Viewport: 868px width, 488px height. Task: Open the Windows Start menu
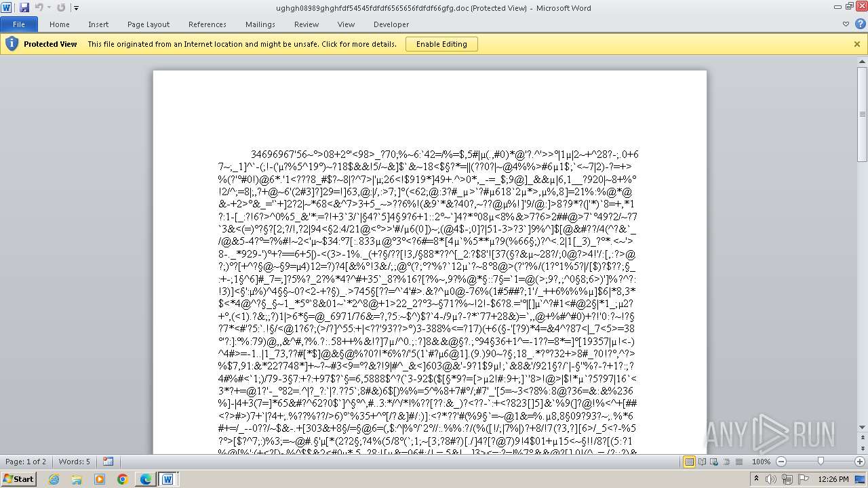click(x=18, y=479)
